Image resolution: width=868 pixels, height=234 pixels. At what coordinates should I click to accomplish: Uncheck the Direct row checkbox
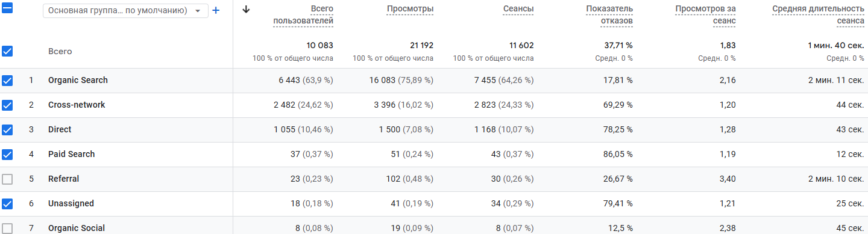pyautogui.click(x=7, y=130)
